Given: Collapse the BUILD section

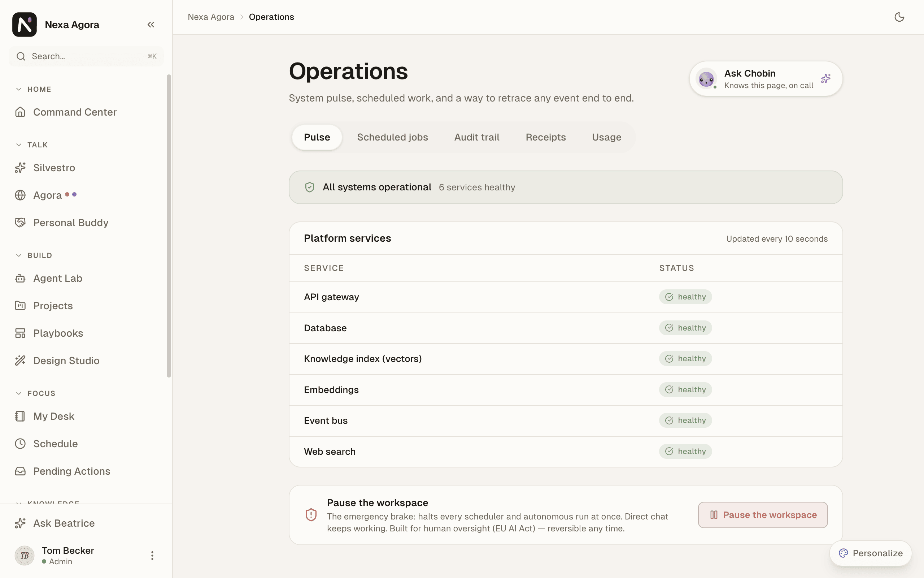Looking at the screenshot, I should click(19, 255).
